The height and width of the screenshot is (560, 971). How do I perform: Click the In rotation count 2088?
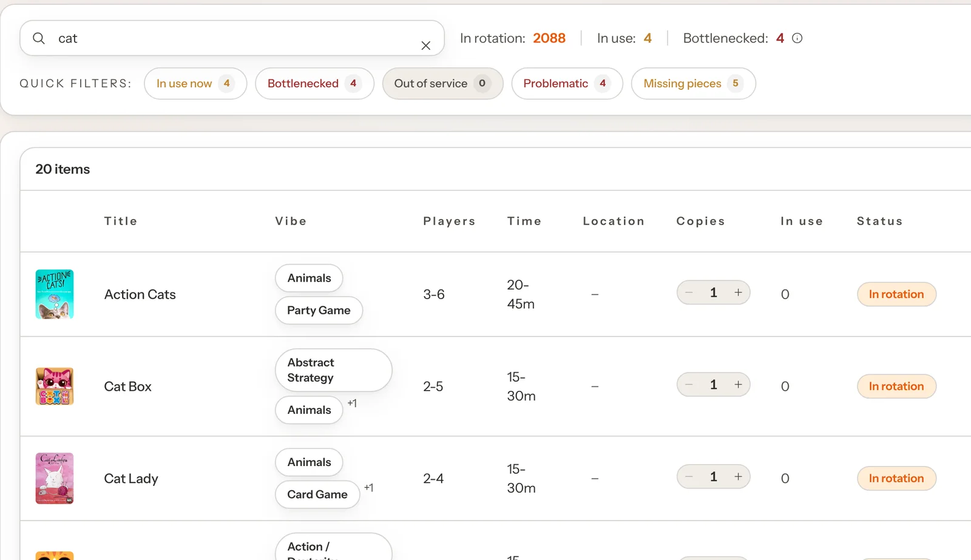pyautogui.click(x=549, y=38)
